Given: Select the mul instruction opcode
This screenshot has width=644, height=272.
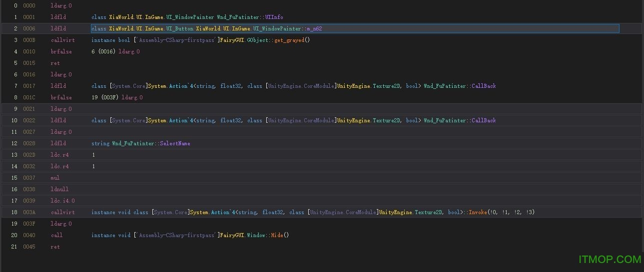Looking at the screenshot, I should [x=55, y=178].
